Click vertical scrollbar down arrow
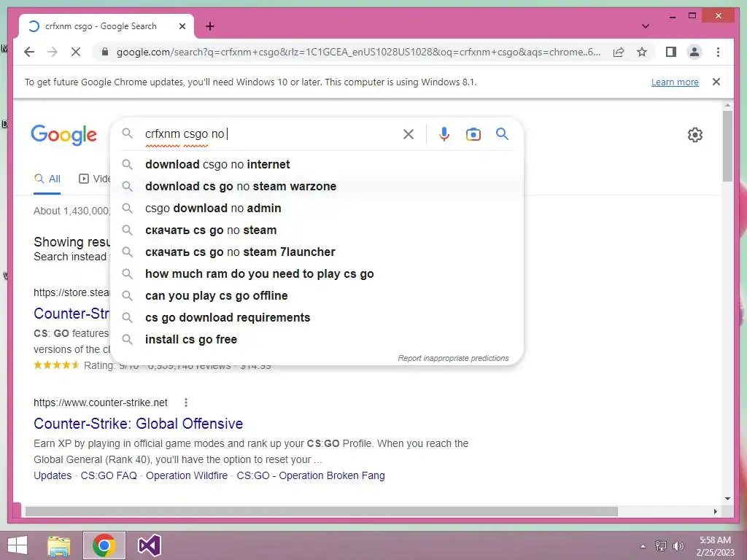Image resolution: width=747 pixels, height=560 pixels. pos(727,499)
